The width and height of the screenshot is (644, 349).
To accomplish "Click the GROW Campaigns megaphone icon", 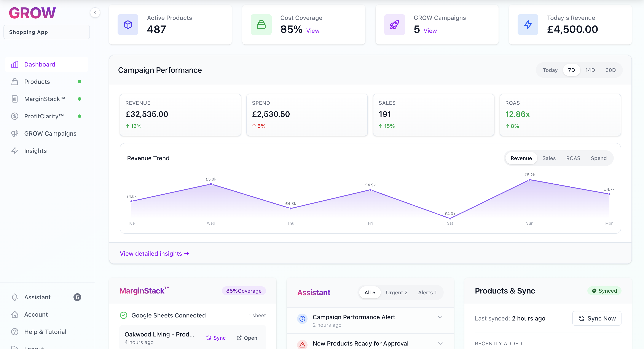I will coord(15,133).
